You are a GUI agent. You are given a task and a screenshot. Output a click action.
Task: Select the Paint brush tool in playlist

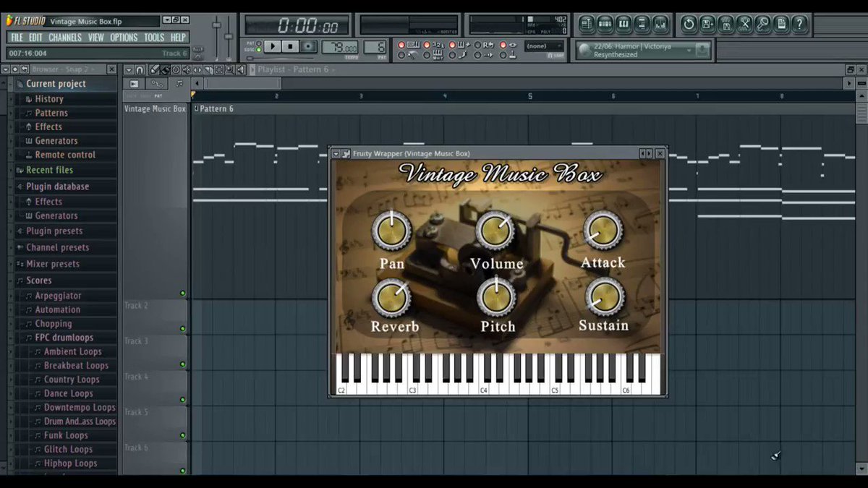point(166,70)
